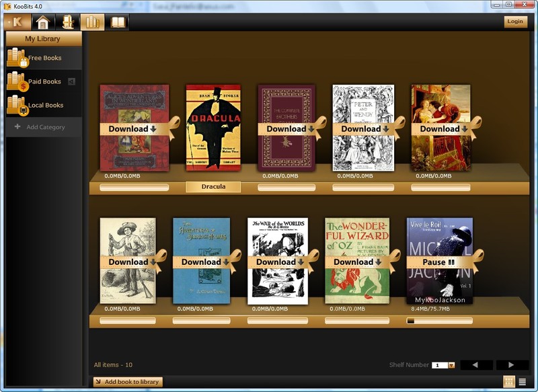Image resolution: width=538 pixels, height=392 pixels.
Task: Download The War of the Worlds
Action: (x=280, y=262)
